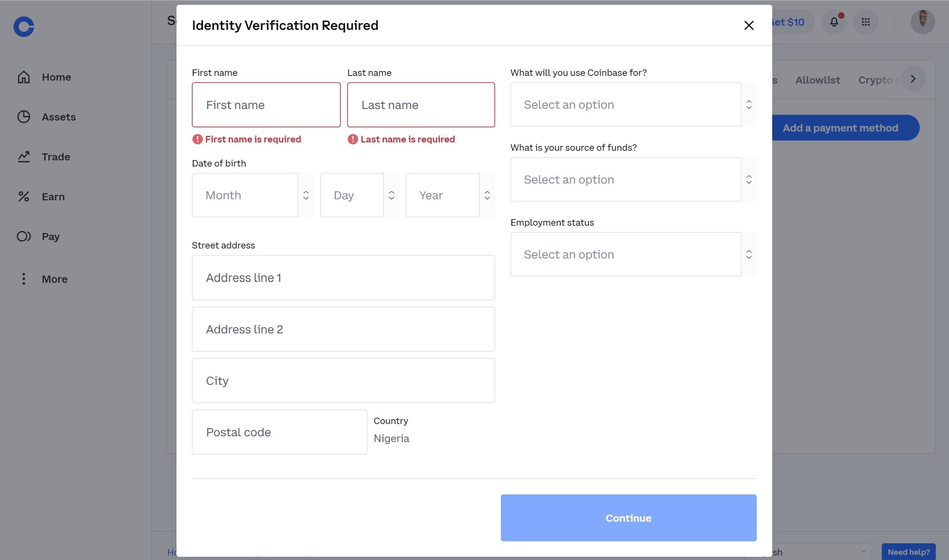Select the Trade chart icon
This screenshot has width=949, height=560.
(24, 157)
